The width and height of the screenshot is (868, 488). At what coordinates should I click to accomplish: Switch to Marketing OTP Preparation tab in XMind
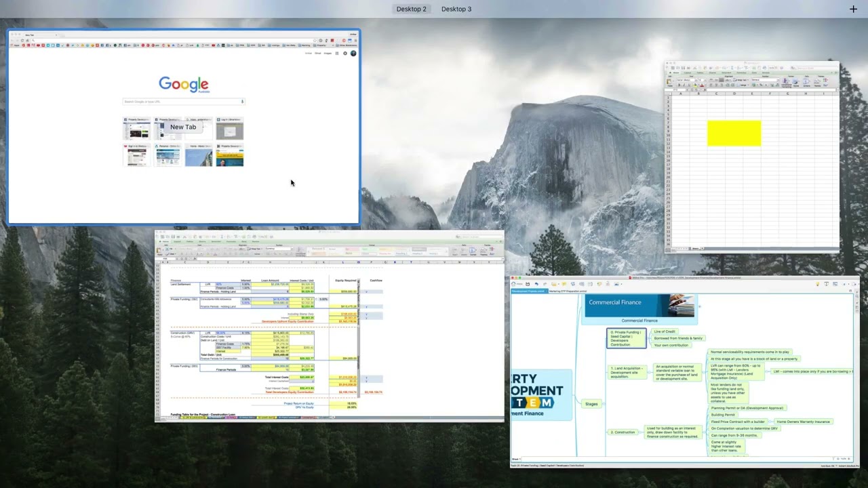568,291
